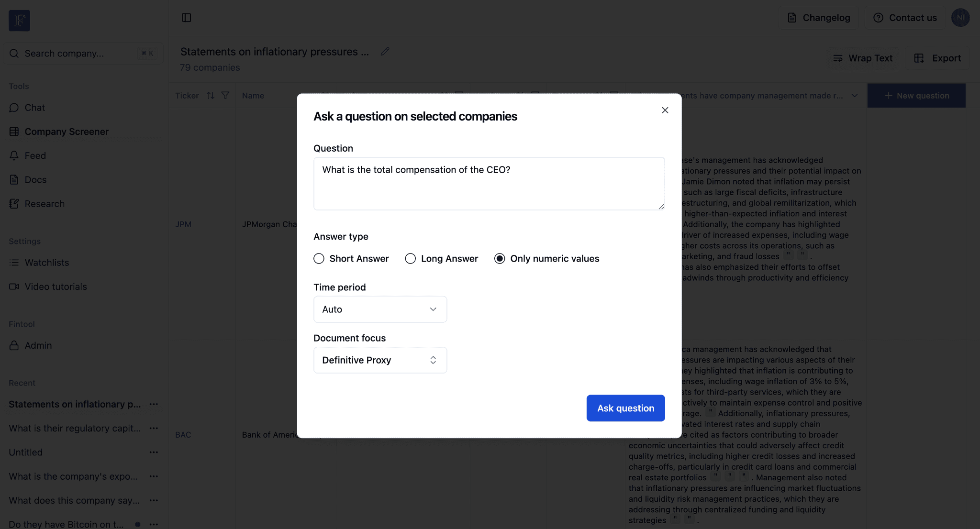The width and height of the screenshot is (980, 529).
Task: Open the Time period Auto dropdown
Action: click(x=380, y=309)
